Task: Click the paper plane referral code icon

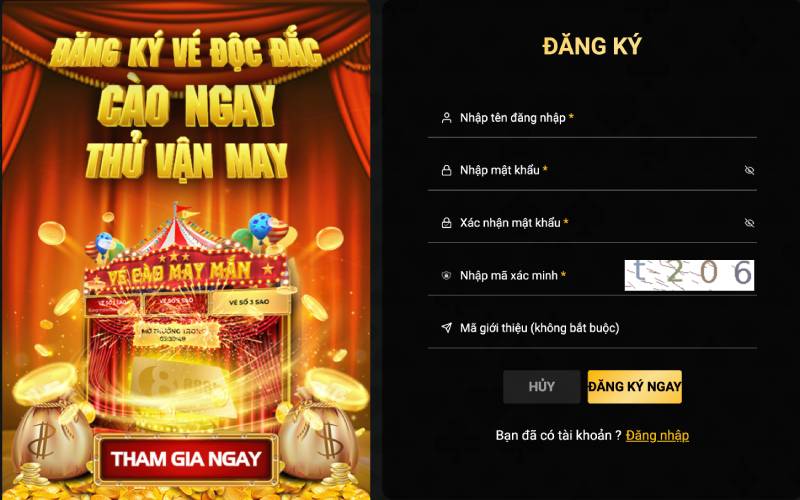Action: click(446, 328)
